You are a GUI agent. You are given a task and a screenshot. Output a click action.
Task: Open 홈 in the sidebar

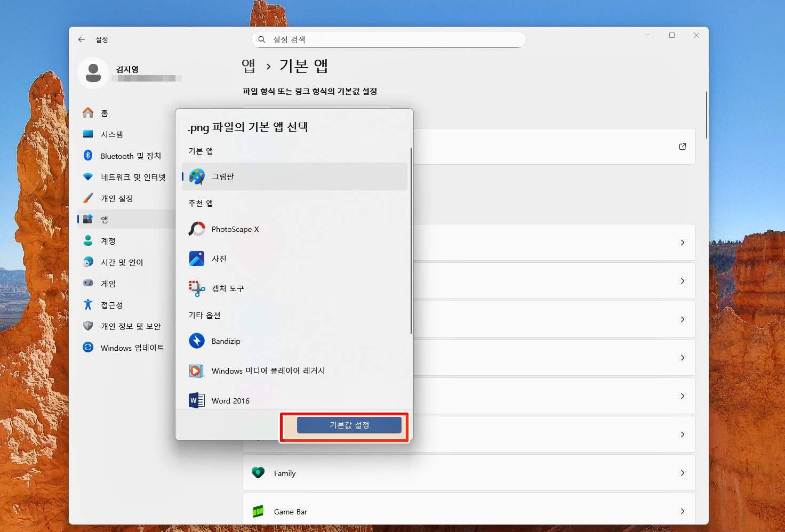pos(126,113)
